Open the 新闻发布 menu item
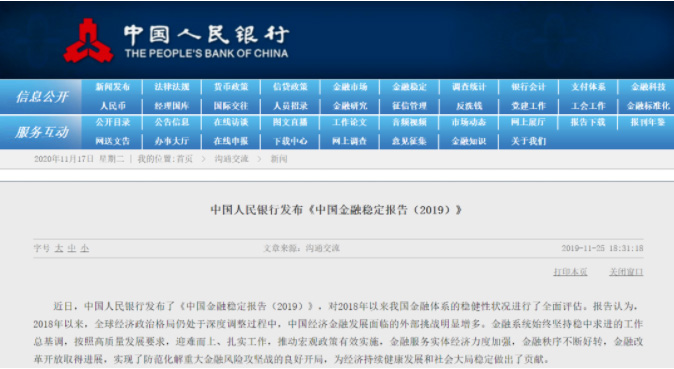This screenshot has height=369, width=674. tap(112, 87)
